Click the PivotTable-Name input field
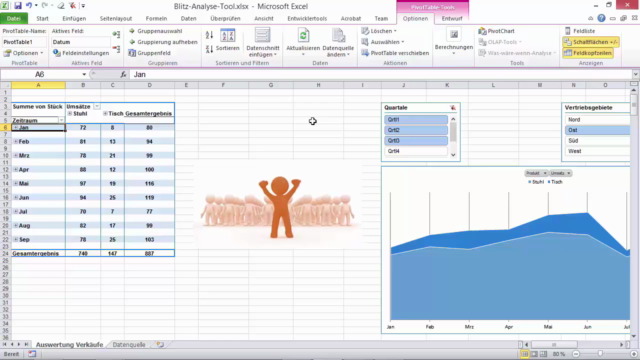Image resolution: width=640 pixels, height=360 pixels. click(x=24, y=42)
